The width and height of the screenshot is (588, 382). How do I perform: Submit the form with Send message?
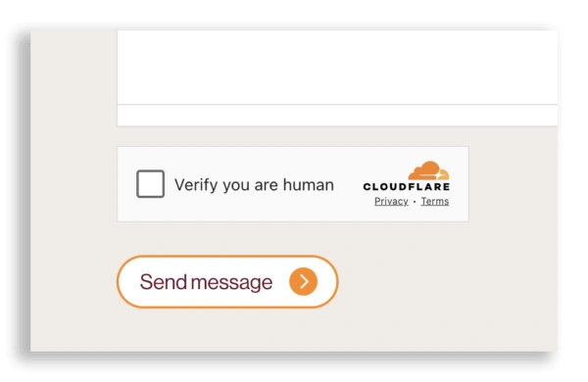point(227,281)
